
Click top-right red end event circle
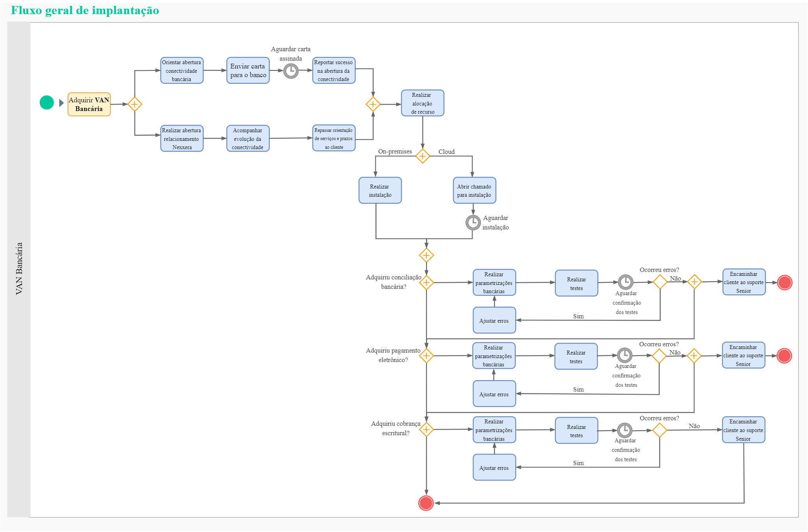[x=784, y=283]
